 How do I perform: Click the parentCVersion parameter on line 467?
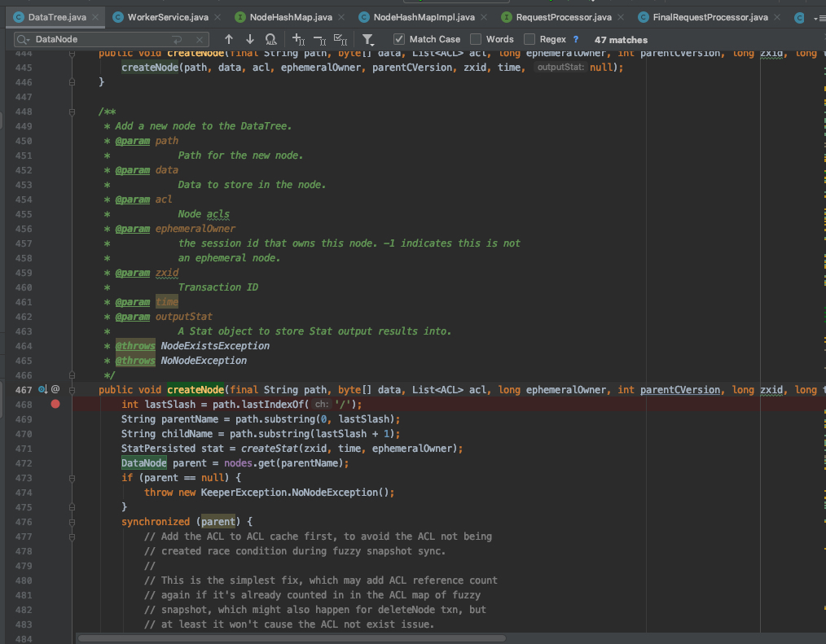[x=679, y=390]
